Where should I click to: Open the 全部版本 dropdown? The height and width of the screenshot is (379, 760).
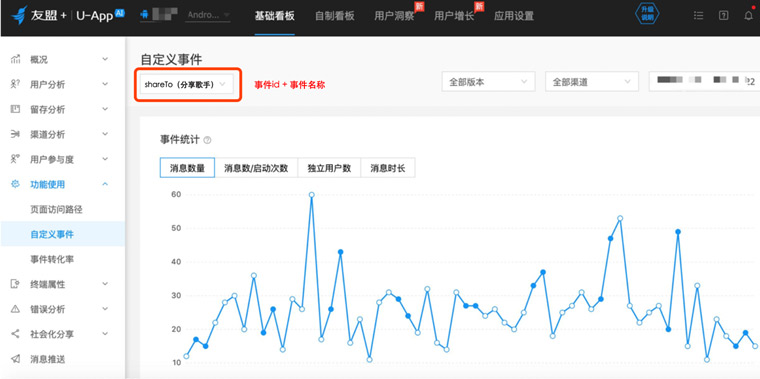click(x=489, y=82)
